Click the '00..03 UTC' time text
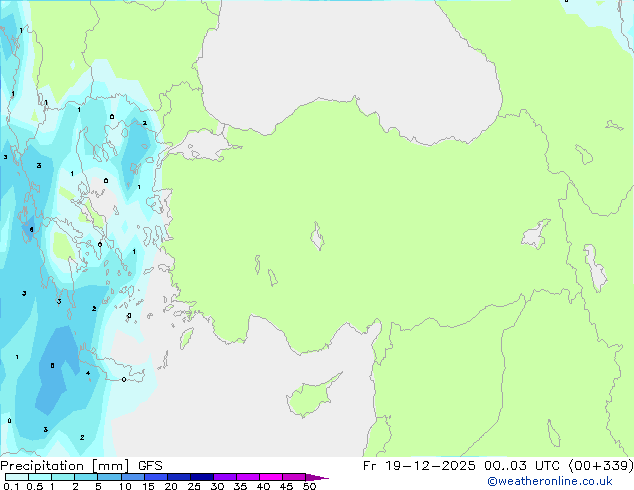Screen dimensions: 634x490 pyautogui.click(x=522, y=466)
